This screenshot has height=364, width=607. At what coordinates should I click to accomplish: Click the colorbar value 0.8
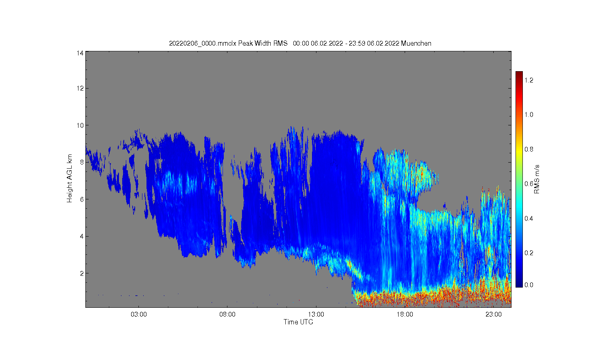point(529,150)
